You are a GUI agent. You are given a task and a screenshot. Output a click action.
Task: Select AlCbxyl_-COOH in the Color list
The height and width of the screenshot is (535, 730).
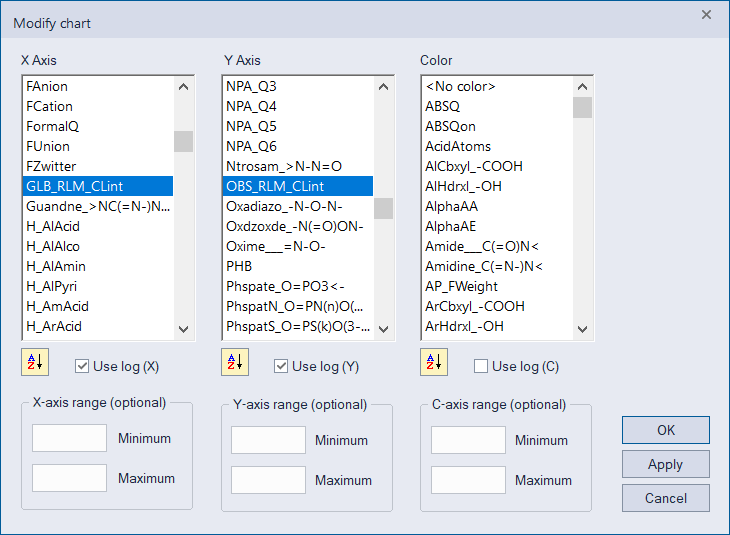[x=497, y=167]
